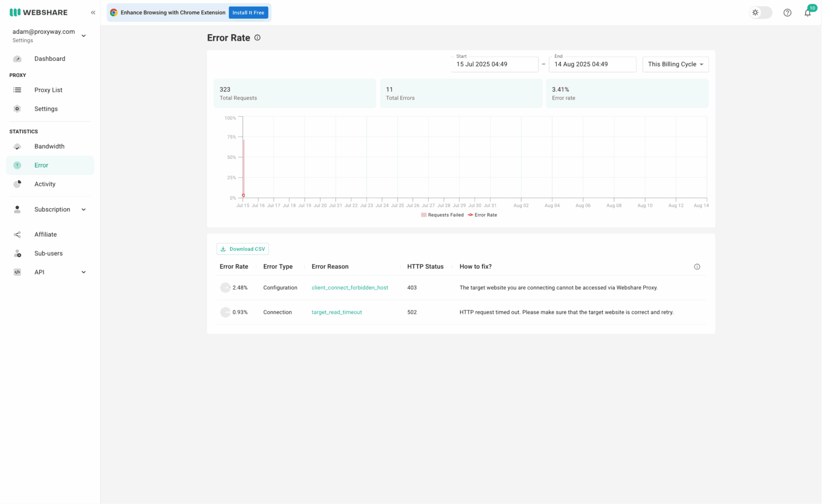Select the Error tab in Statistics
Screen dimensions: 822x504
click(41, 165)
